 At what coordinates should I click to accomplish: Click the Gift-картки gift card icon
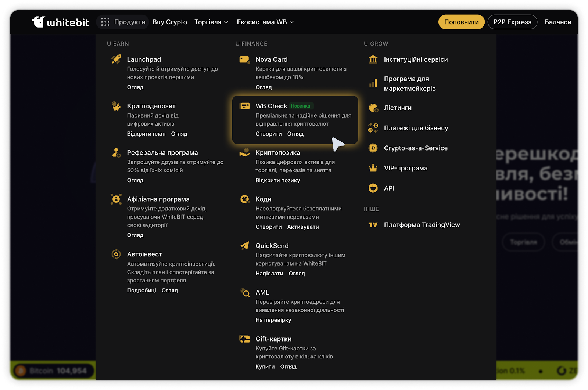pyautogui.click(x=245, y=339)
